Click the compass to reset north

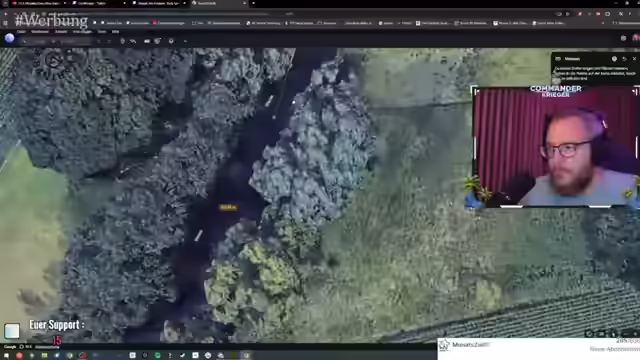click(53, 61)
